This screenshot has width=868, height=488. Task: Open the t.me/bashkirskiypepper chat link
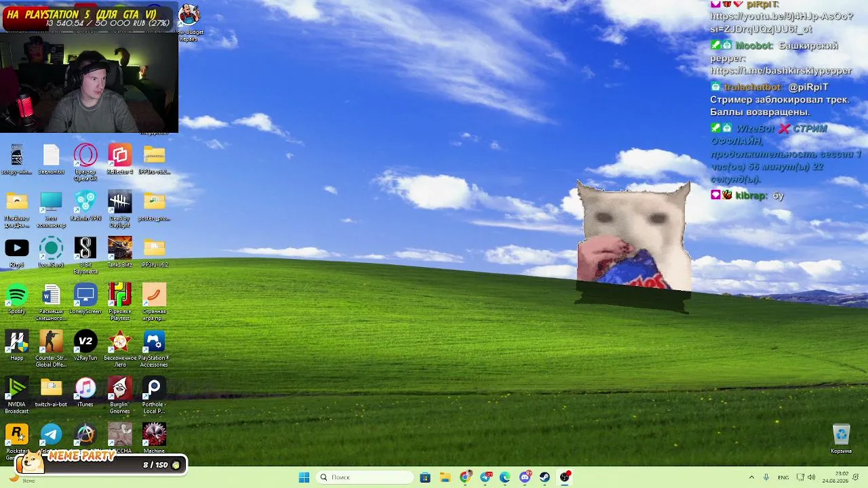[781, 70]
